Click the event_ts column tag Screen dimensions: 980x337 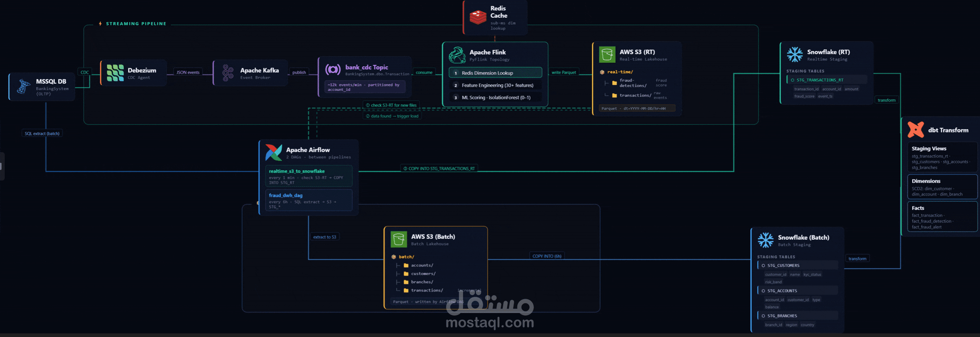click(x=825, y=96)
